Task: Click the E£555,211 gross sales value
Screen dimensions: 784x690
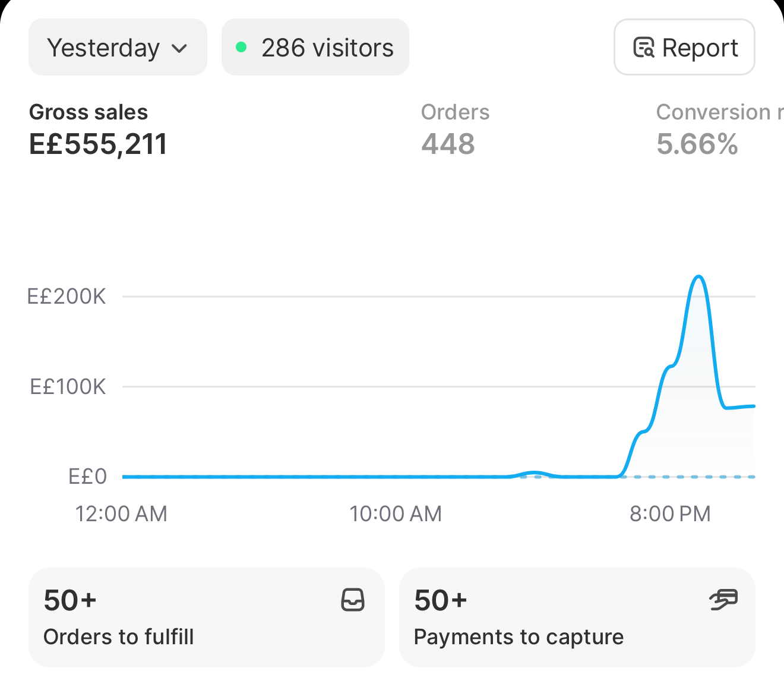Action: click(98, 144)
